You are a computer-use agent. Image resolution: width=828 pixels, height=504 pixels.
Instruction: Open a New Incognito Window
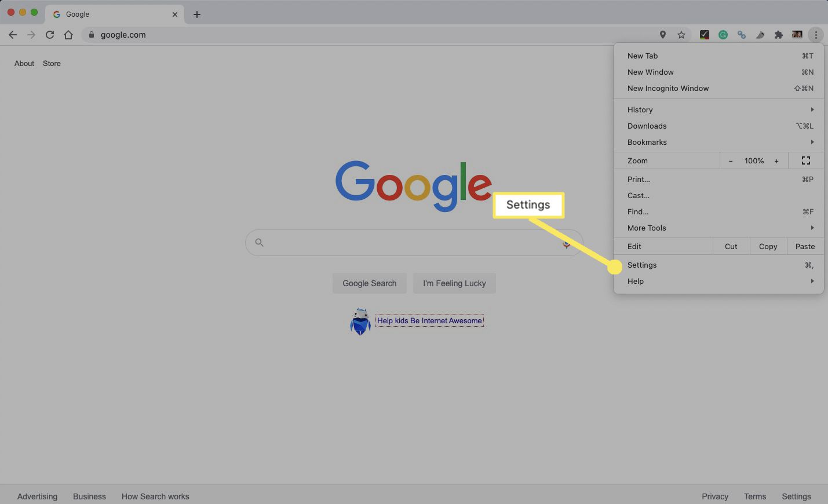pos(718,88)
